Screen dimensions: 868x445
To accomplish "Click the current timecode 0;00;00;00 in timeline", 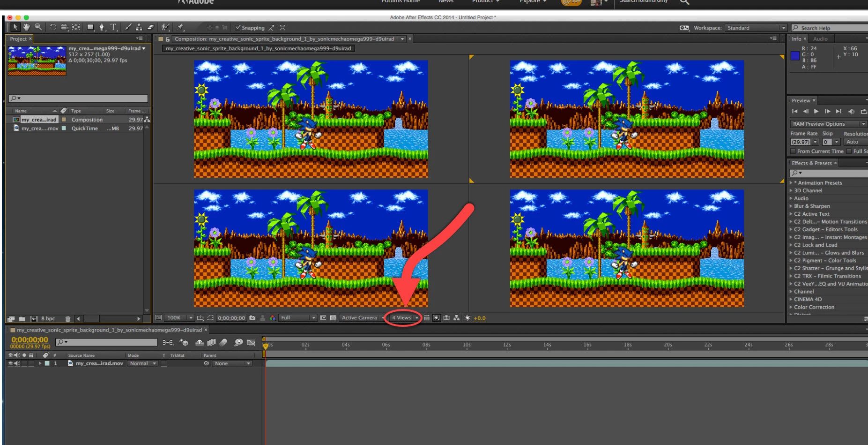I will 30,339.
